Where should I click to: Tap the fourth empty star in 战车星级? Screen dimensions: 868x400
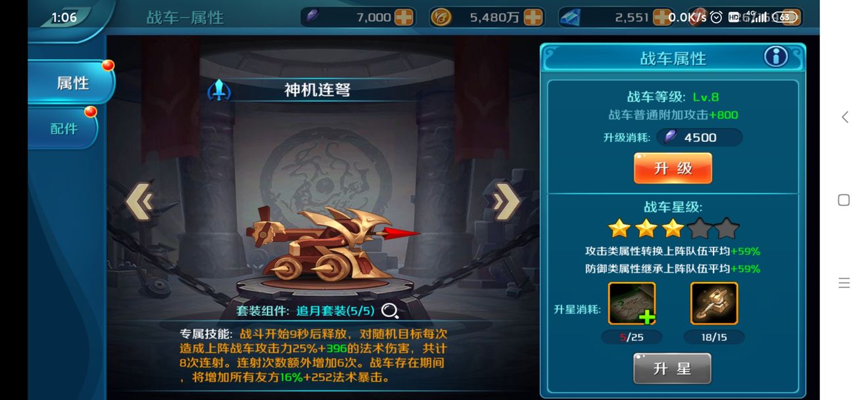[x=700, y=229]
